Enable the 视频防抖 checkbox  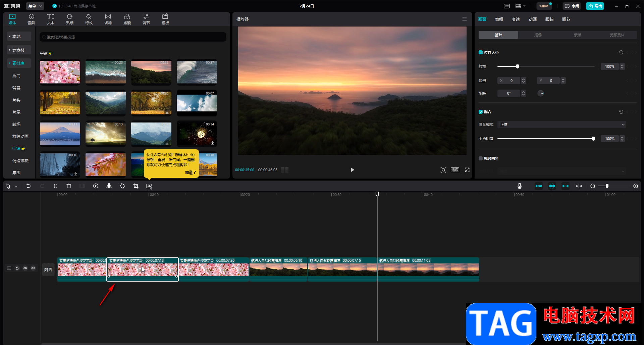tap(481, 158)
